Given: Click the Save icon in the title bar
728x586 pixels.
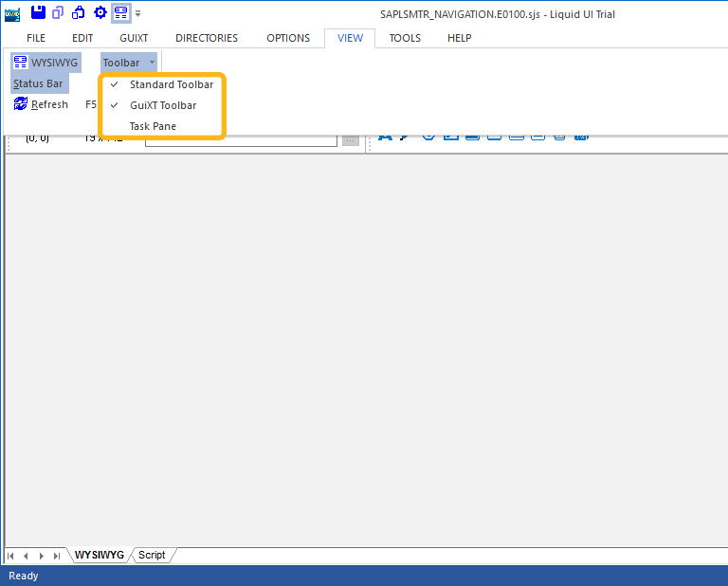Looking at the screenshot, I should pyautogui.click(x=38, y=12).
